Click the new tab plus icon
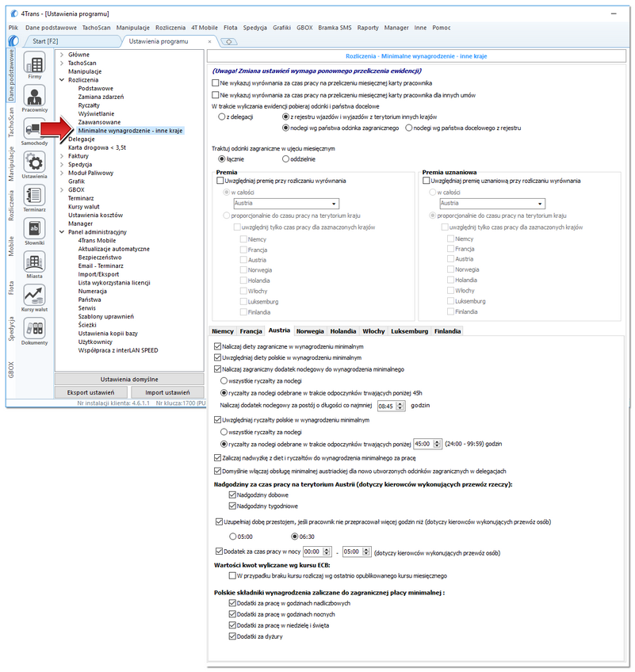This screenshot has height=672, width=635. (x=229, y=41)
